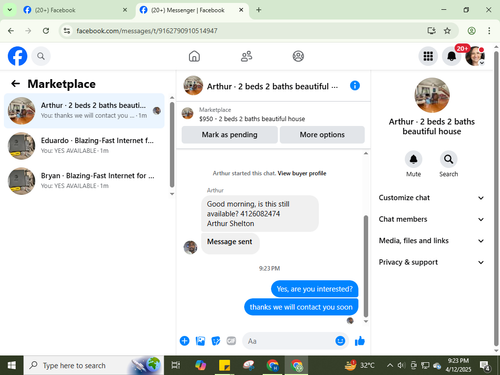500x375 pixels.
Task: Bookmark this page with the star icon
Action: pos(447,31)
